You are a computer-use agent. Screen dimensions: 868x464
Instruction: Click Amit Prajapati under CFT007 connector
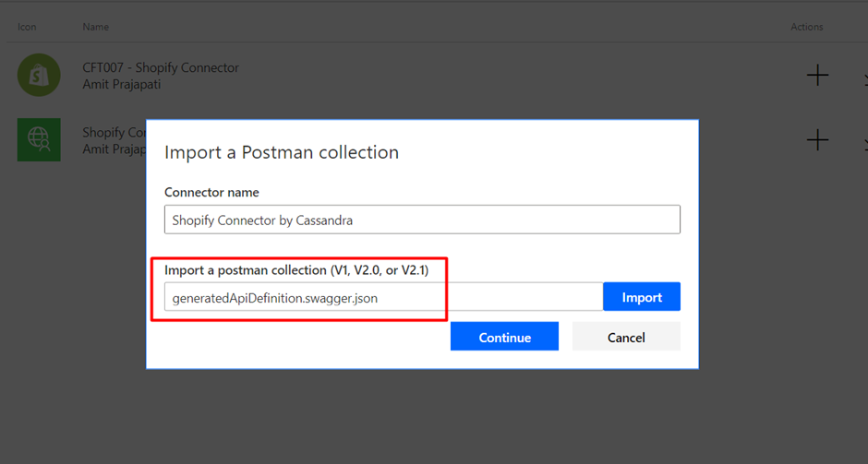[122, 85]
